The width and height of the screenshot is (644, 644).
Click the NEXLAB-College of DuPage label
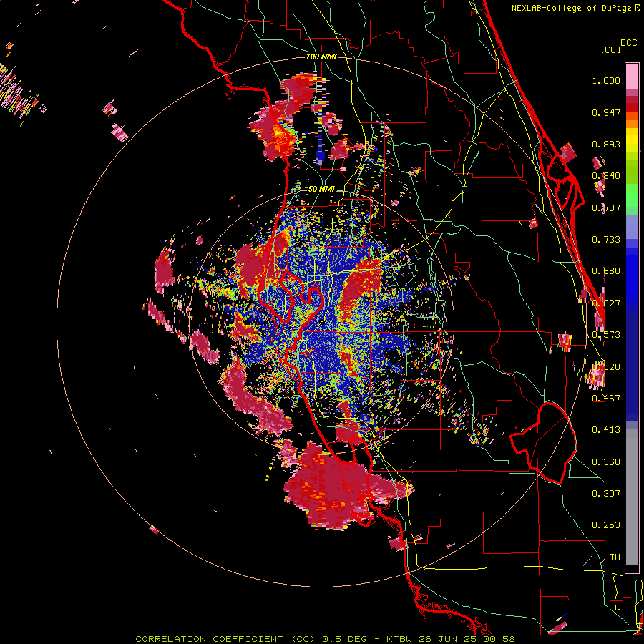tap(575, 8)
